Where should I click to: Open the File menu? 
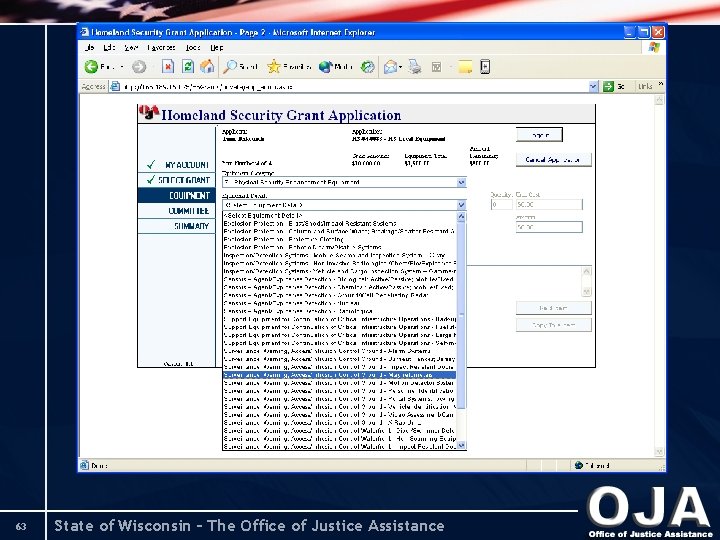90,47
